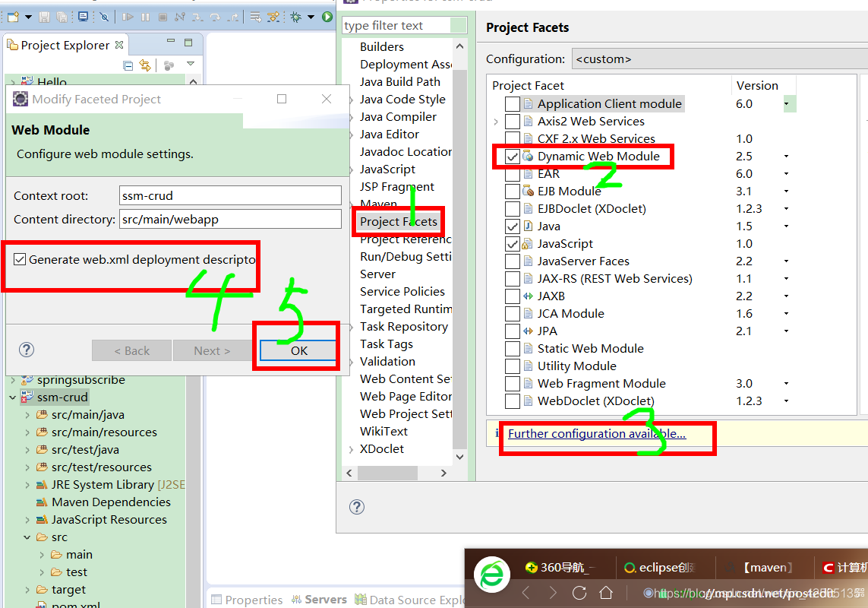Go to the browser home page
Image resolution: width=868 pixels, height=608 pixels.
pyautogui.click(x=606, y=593)
